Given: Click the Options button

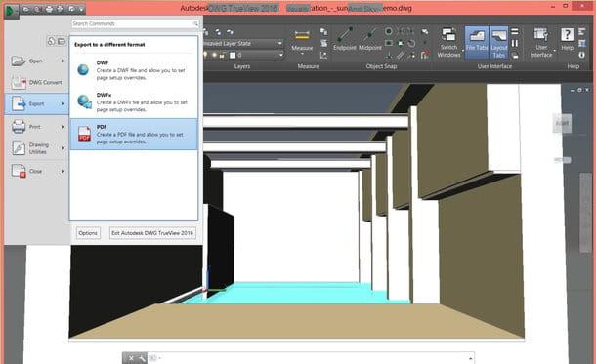Looking at the screenshot, I should click(x=88, y=233).
